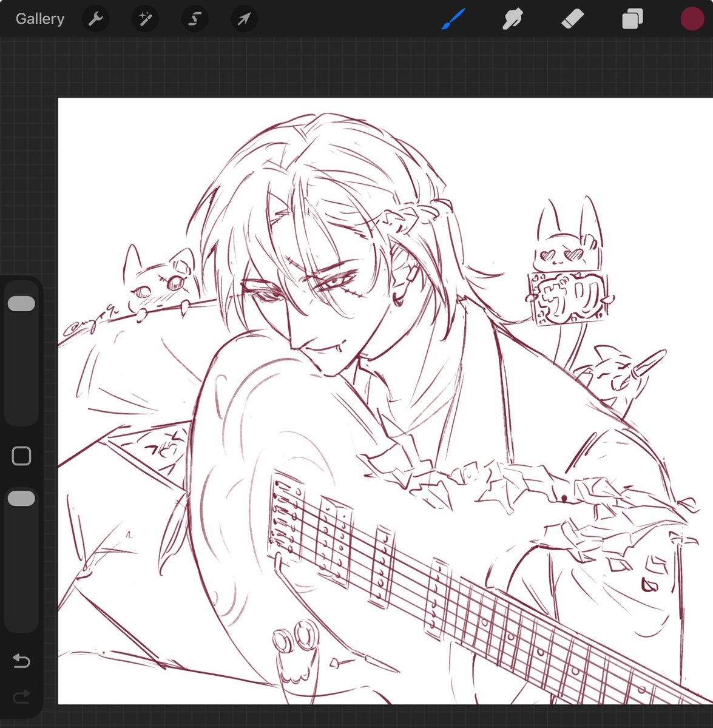Select the Smudge tool

point(513,19)
